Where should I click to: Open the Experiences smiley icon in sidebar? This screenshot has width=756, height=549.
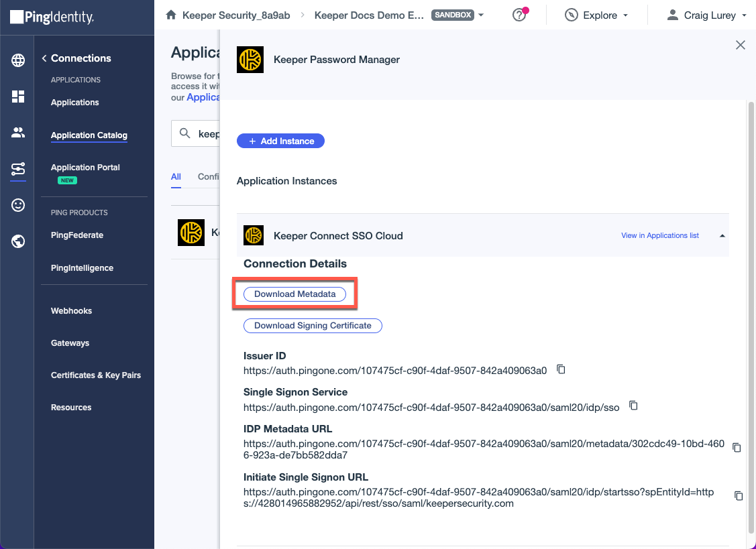(x=18, y=205)
